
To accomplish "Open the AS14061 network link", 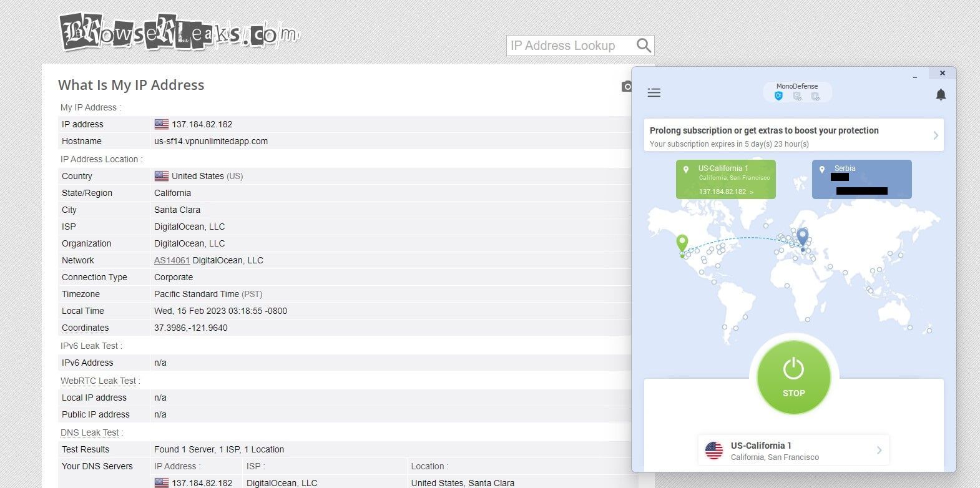I will point(172,260).
